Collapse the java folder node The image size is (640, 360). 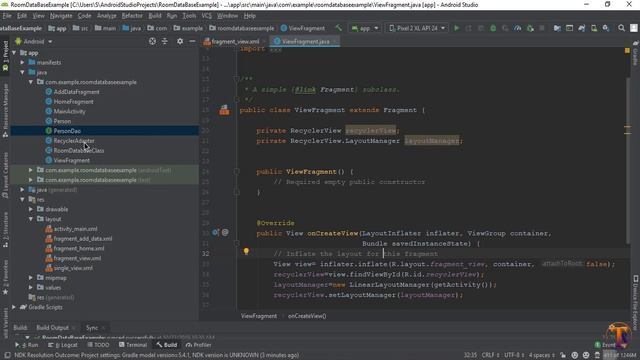pos(22,72)
